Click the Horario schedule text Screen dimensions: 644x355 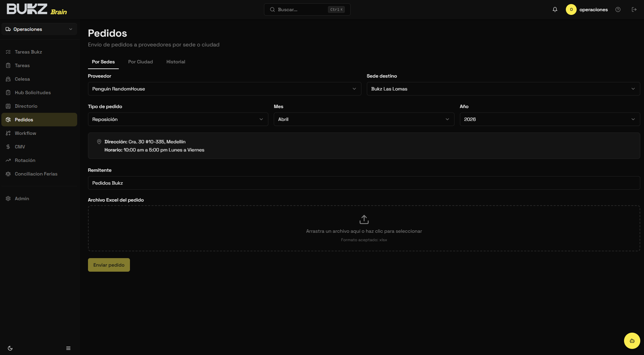[154, 150]
